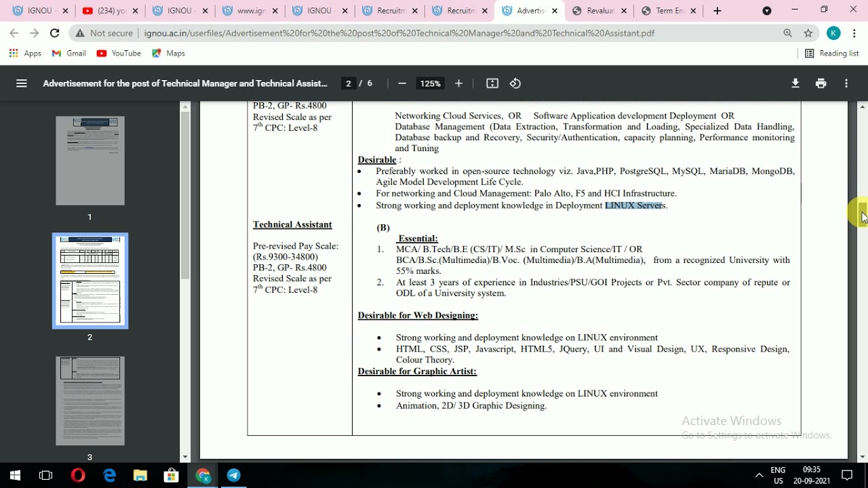This screenshot has width=868, height=488.
Task: Click the 125% zoom level field
Action: (430, 83)
